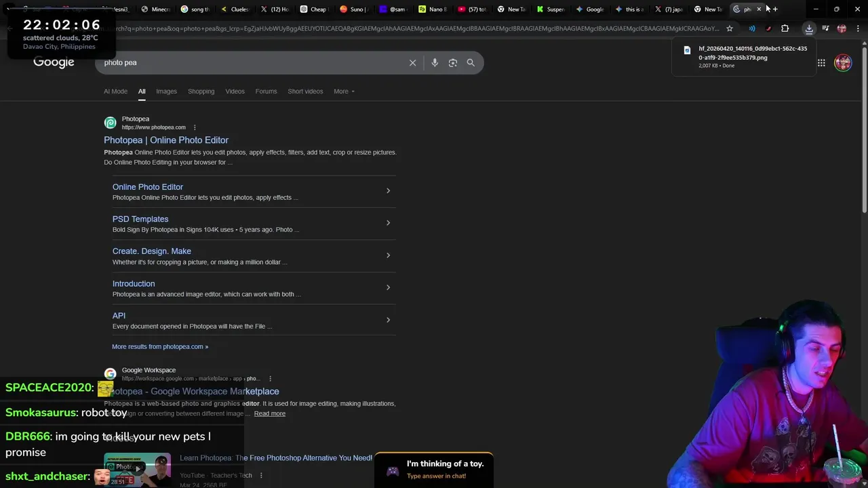Viewport: 868px width, 488px height.
Task: Switch to the Cheap browser tab
Action: tap(314, 9)
